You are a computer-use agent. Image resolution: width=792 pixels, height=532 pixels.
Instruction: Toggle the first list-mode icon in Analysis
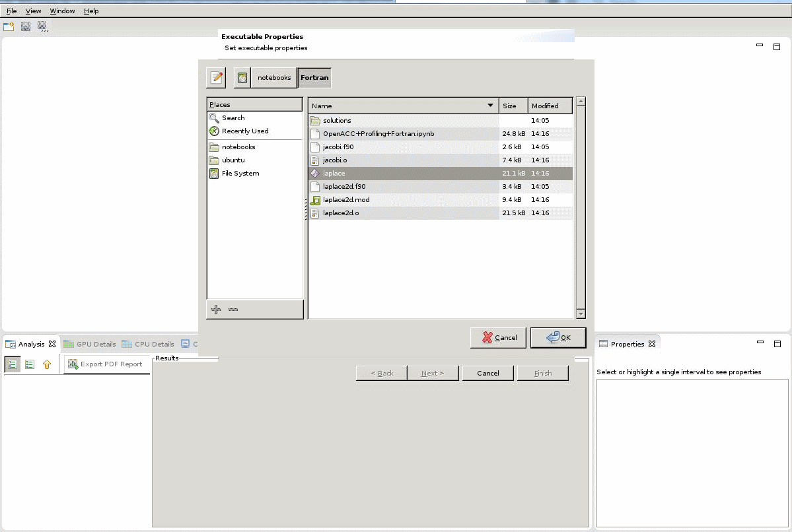coord(13,364)
